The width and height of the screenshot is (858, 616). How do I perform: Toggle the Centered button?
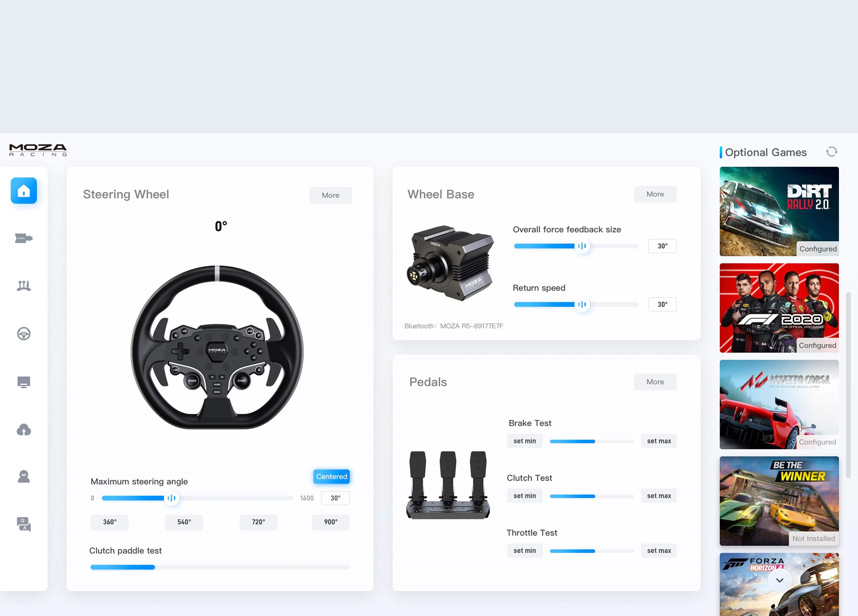331,477
